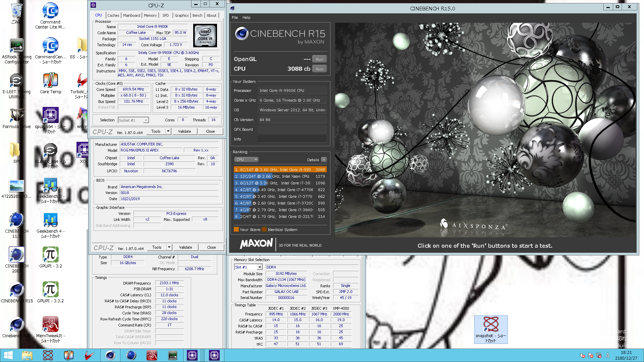Open the CPU-Z Graphics tab
Viewport: 644px width, 362px height.
click(x=181, y=15)
